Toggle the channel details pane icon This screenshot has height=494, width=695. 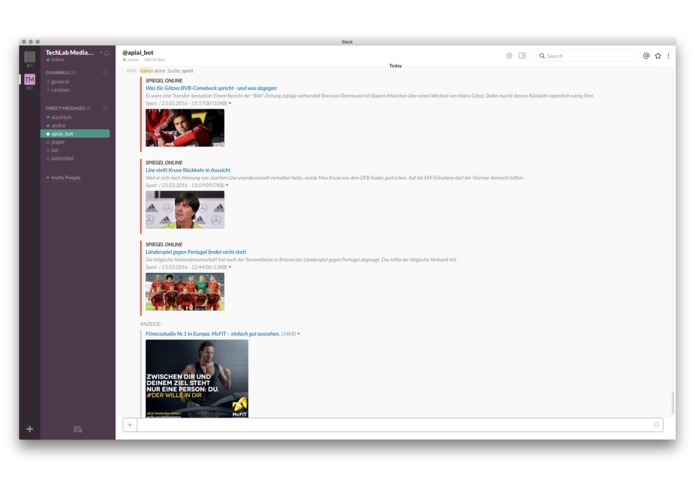tap(523, 56)
